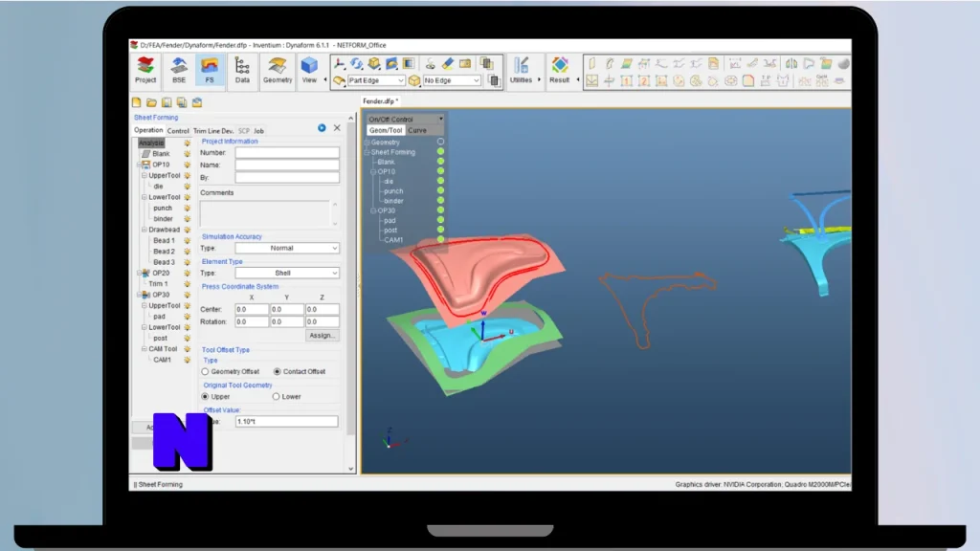Click the boxed number 2 icon in toolbar

(x=644, y=81)
